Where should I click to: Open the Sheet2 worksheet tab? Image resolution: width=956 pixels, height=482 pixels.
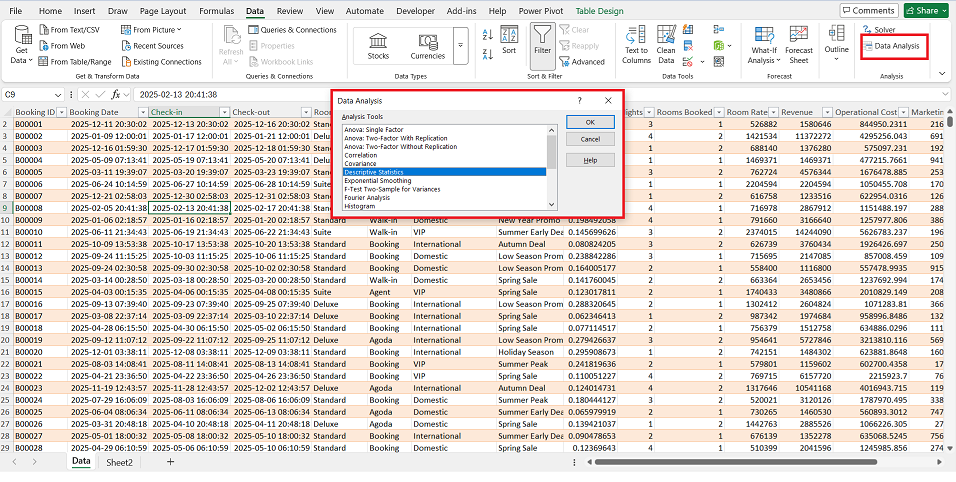click(x=119, y=462)
